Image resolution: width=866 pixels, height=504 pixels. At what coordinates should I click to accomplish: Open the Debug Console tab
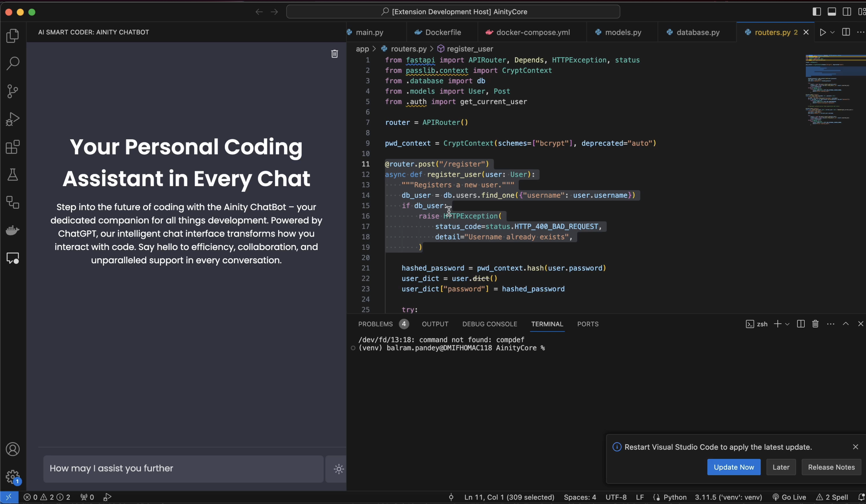point(490,324)
